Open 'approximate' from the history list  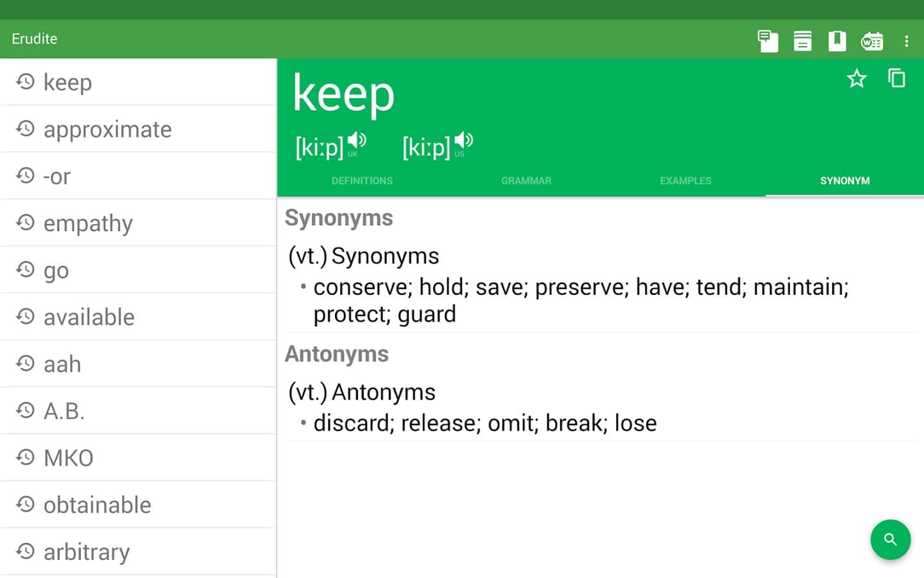pos(107,129)
